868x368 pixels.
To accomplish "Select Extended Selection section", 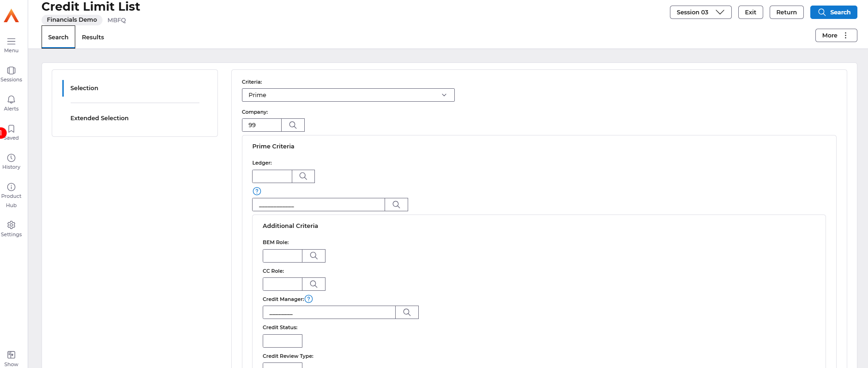I will pyautogui.click(x=99, y=118).
